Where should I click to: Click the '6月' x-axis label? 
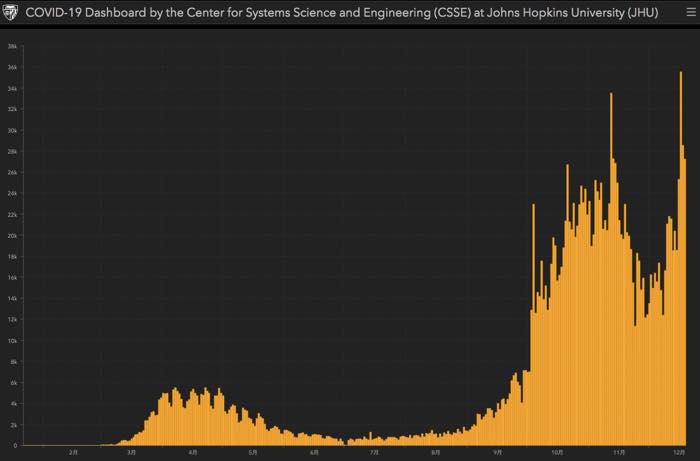pos(314,453)
